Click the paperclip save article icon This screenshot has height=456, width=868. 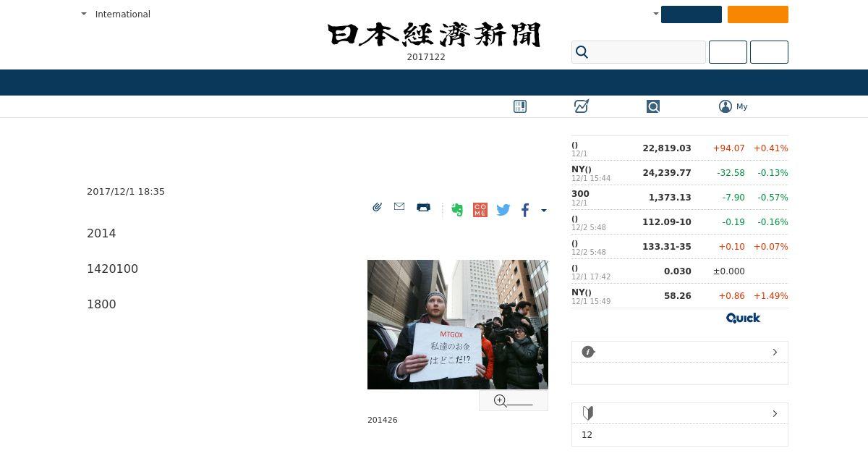point(377,207)
